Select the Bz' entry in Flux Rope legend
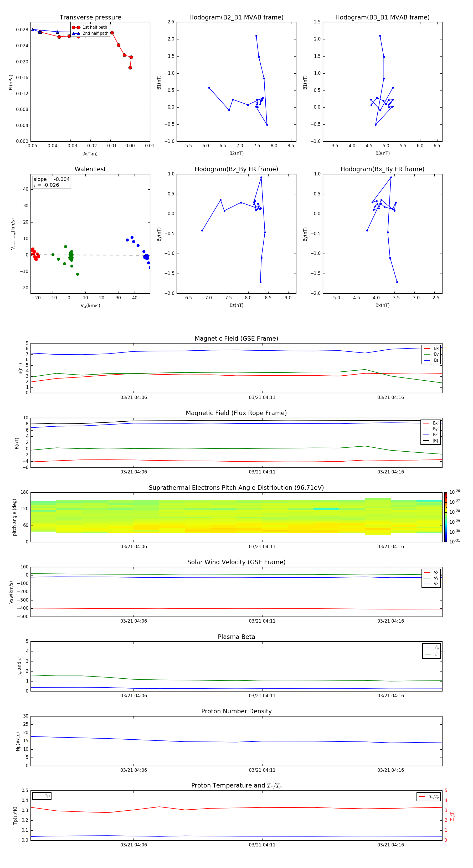 (431, 435)
